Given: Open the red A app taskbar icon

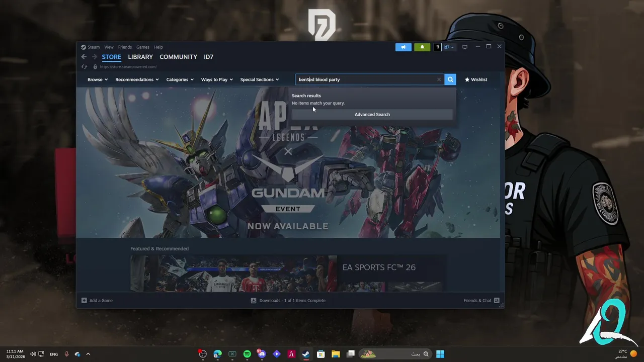Looking at the screenshot, I should [x=291, y=354].
